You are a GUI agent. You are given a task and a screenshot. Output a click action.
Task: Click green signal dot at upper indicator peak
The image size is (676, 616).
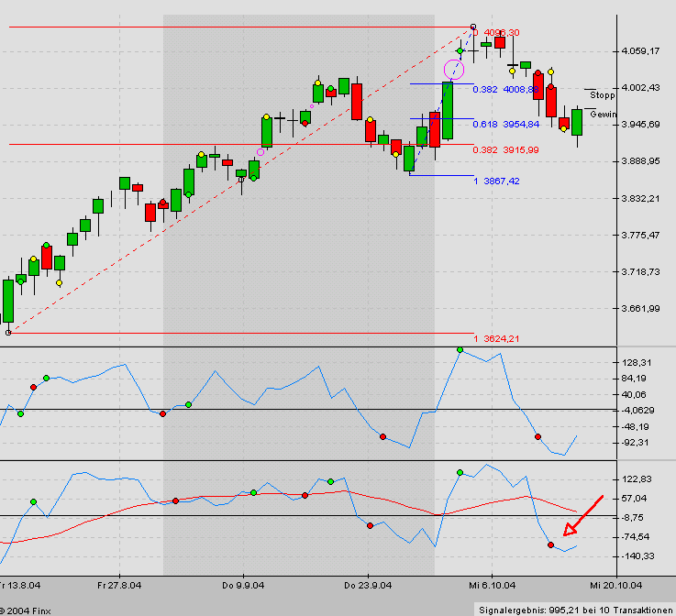pos(460,350)
